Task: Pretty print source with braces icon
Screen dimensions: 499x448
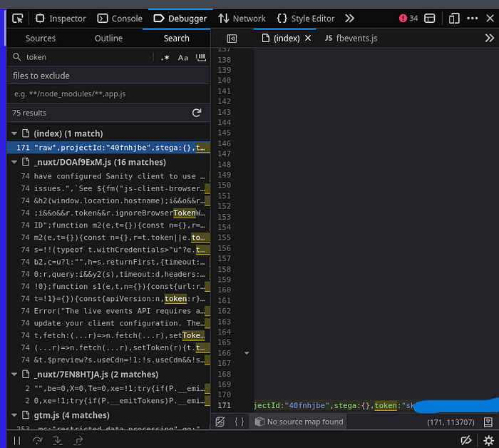Action: [x=240, y=422]
